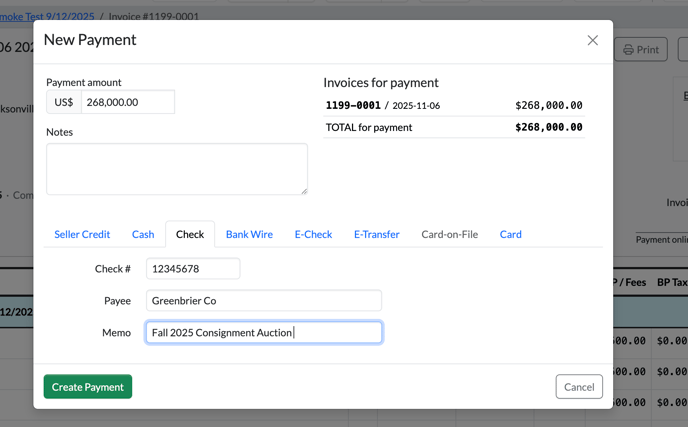
Task: Cancel the new payment
Action: 579,387
